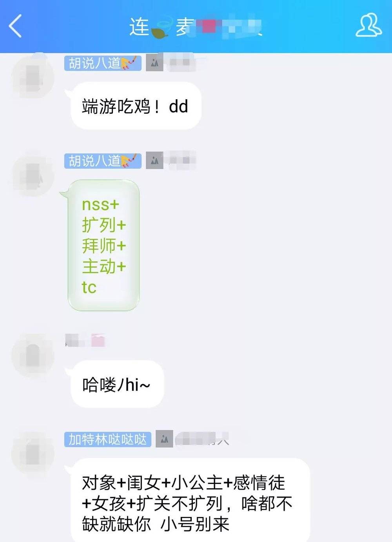Select the '端游吃鸡！dd' message bubble

click(136, 106)
